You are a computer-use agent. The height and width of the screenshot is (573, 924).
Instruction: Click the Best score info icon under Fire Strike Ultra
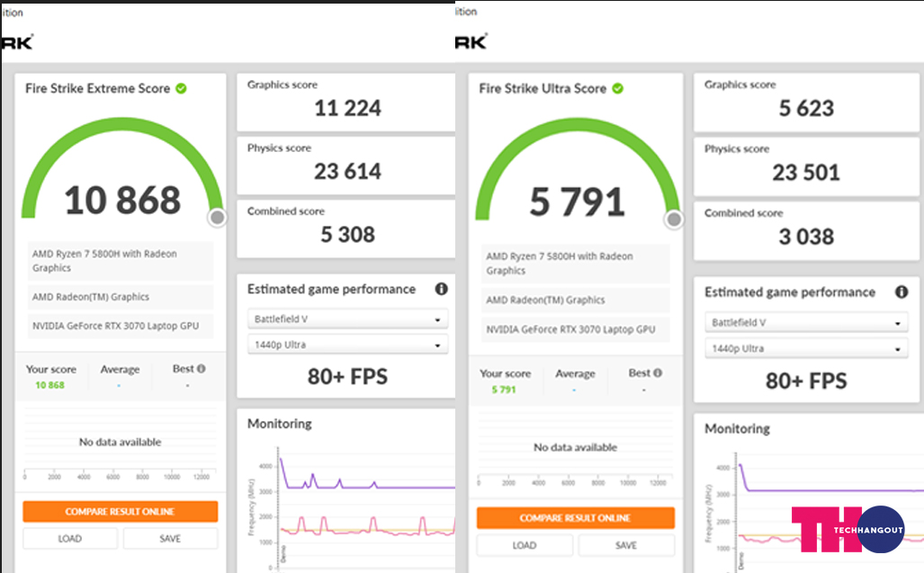pyautogui.click(x=658, y=372)
